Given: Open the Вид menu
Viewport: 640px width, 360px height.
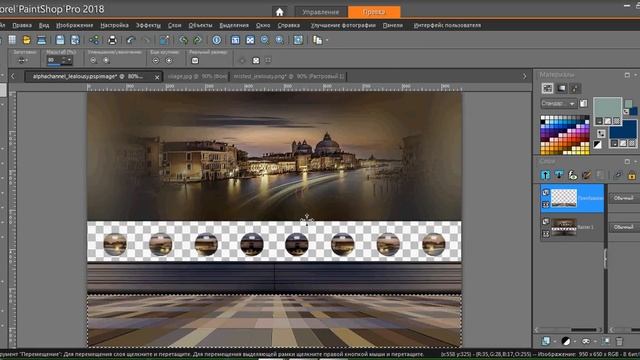Looking at the screenshot, I should 44,25.
